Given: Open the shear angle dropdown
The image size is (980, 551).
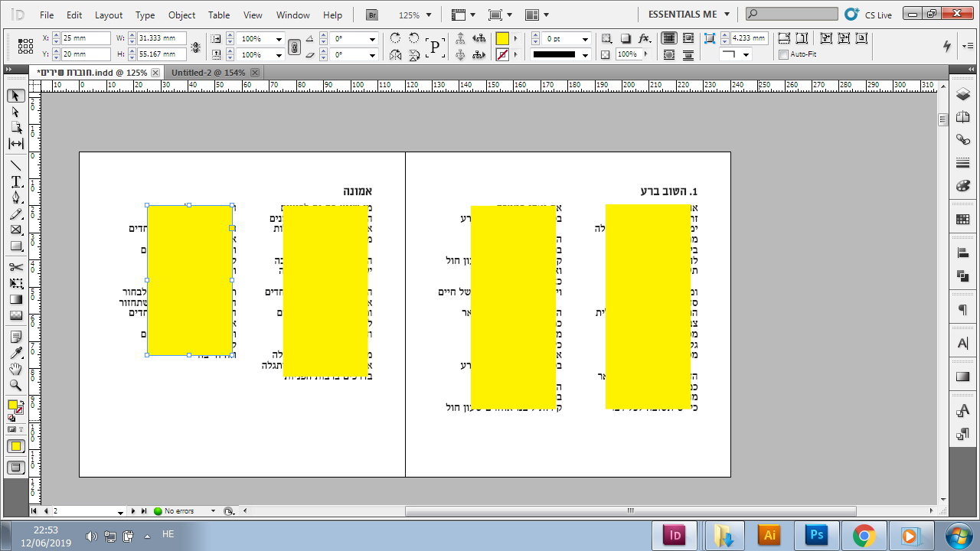Looking at the screenshot, I should pyautogui.click(x=372, y=55).
